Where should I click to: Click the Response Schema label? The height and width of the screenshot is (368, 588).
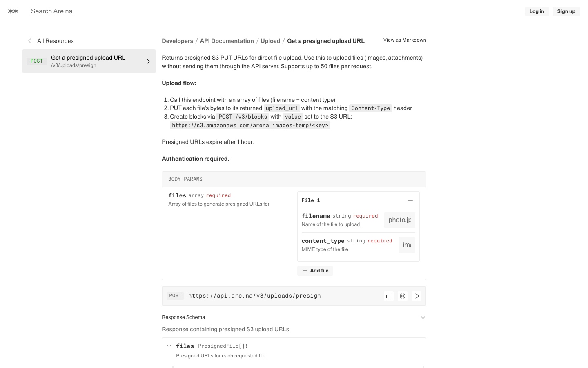(183, 317)
